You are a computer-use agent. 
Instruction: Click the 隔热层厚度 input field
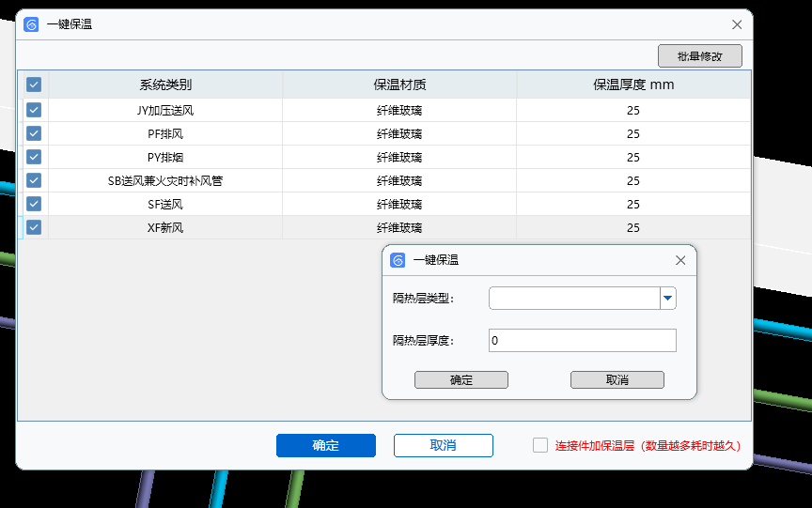582,341
